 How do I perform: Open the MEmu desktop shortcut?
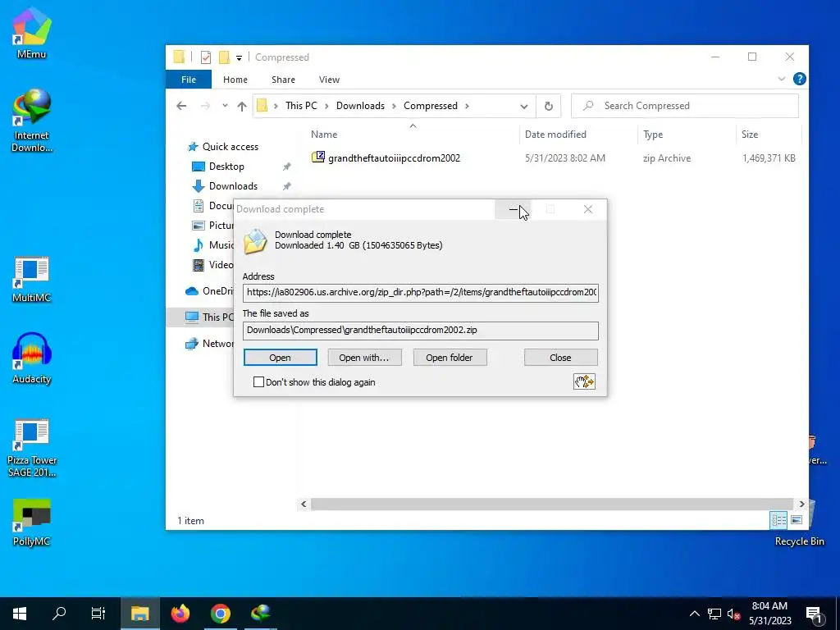click(x=32, y=33)
